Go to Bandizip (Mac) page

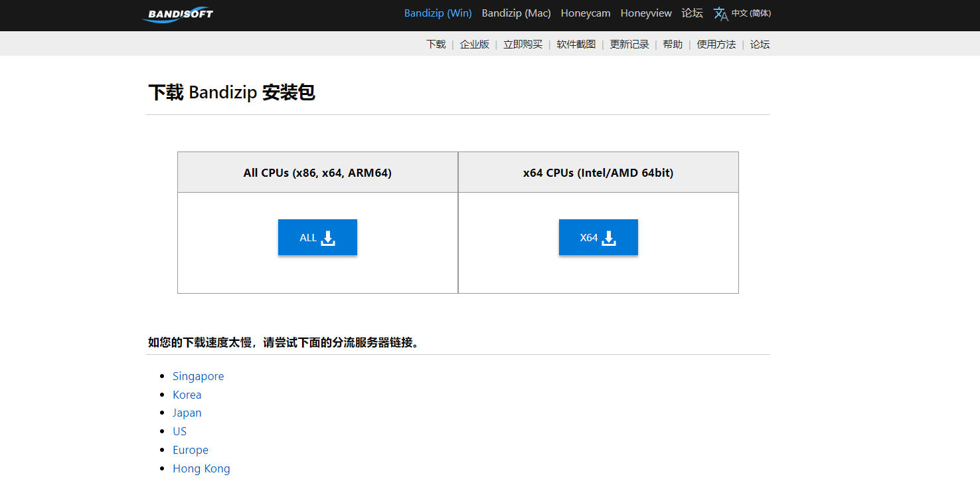[x=517, y=13]
